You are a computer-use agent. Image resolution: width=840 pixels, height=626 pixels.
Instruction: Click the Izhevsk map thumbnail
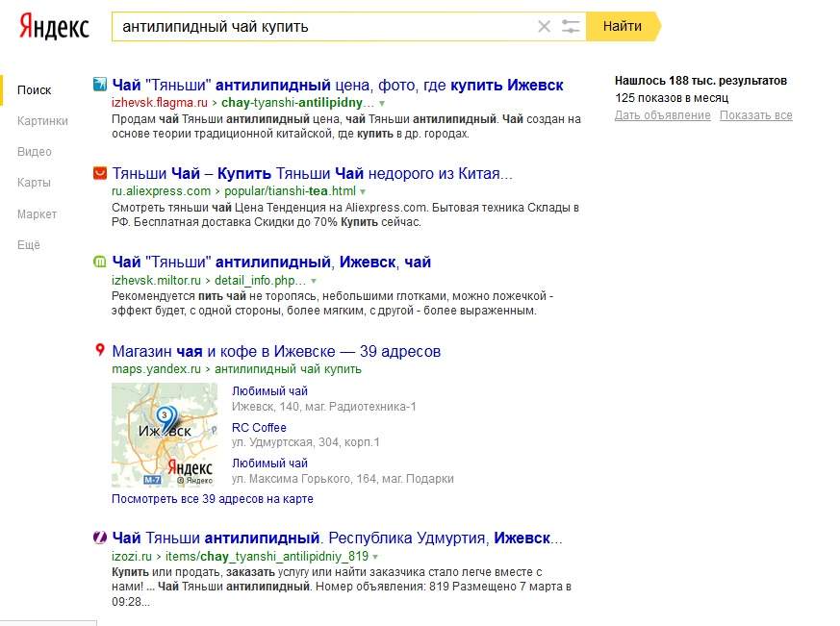point(165,435)
